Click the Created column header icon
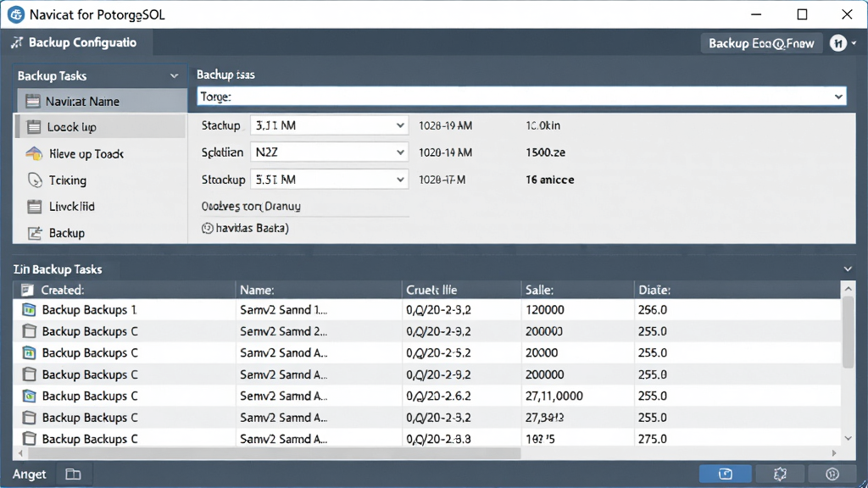868x488 pixels. tap(27, 290)
